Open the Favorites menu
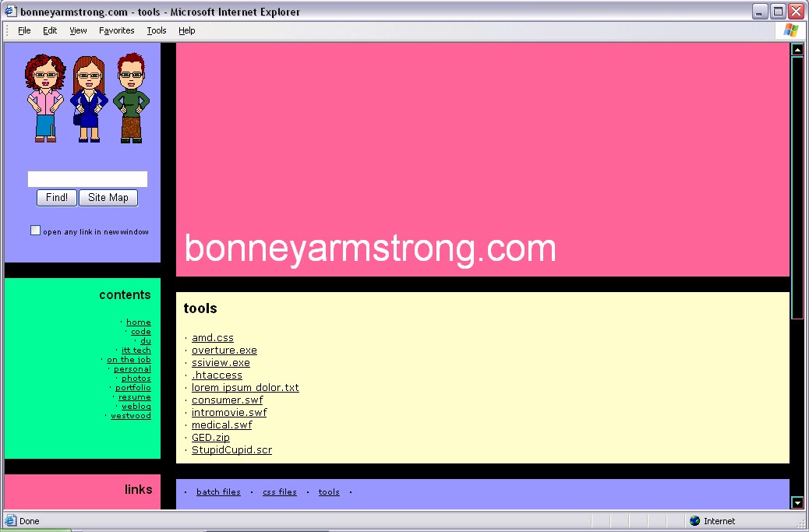Screen dimensions: 809x532 pyautogui.click(x=116, y=30)
